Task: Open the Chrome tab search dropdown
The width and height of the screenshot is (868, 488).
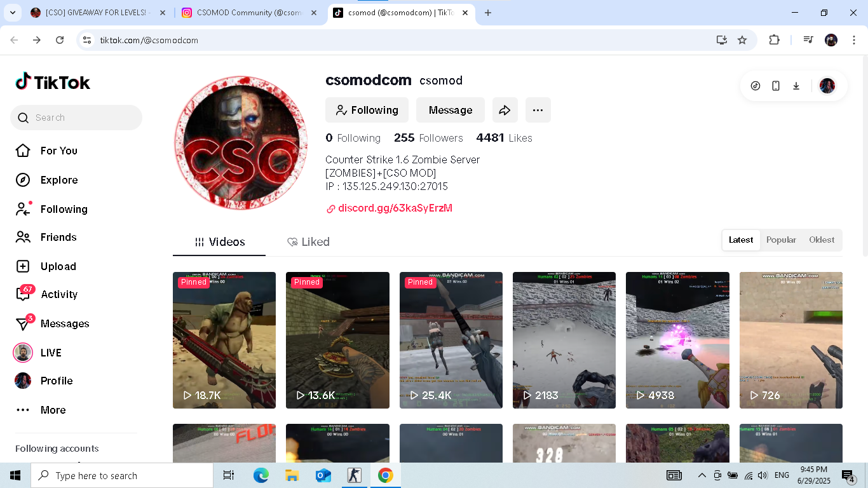Action: (12, 13)
